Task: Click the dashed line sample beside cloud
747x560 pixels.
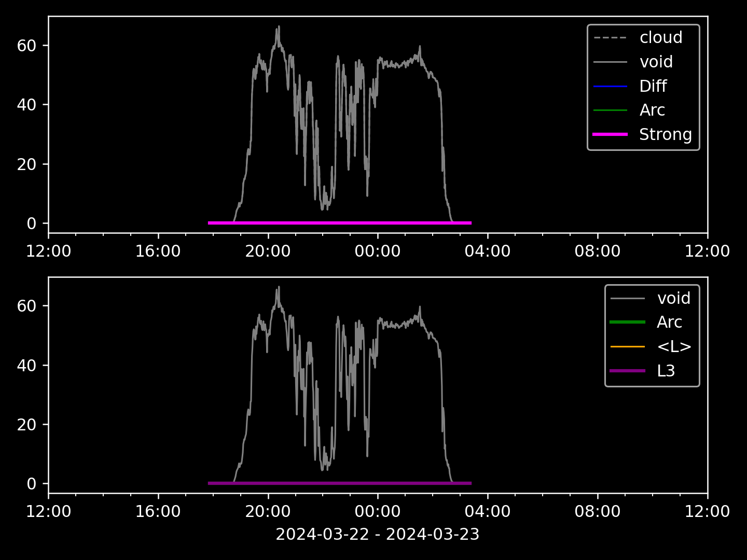Action: click(x=610, y=38)
